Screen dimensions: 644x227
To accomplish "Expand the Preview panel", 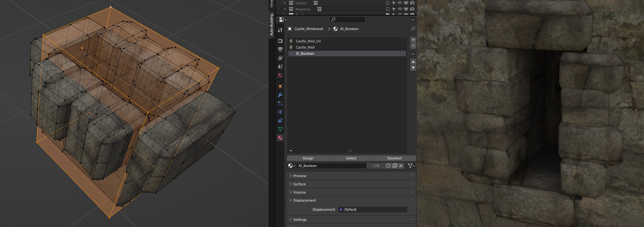I will 351,176.
